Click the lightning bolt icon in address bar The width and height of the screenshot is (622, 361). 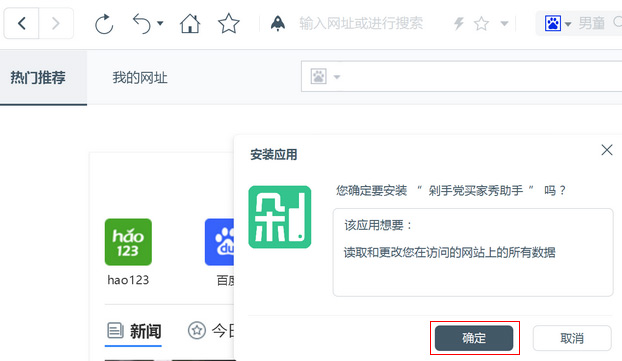pos(459,23)
